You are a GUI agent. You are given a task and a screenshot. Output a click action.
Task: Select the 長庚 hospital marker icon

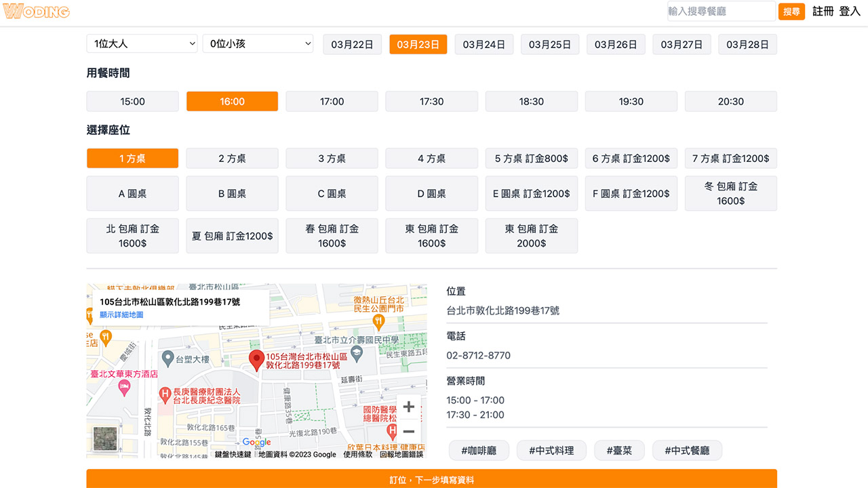164,392
